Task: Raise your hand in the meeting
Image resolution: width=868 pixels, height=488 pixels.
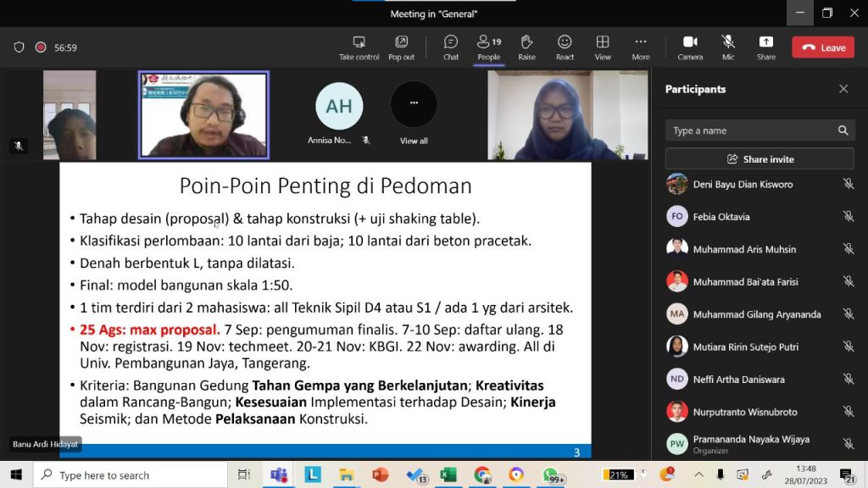Action: (x=526, y=47)
